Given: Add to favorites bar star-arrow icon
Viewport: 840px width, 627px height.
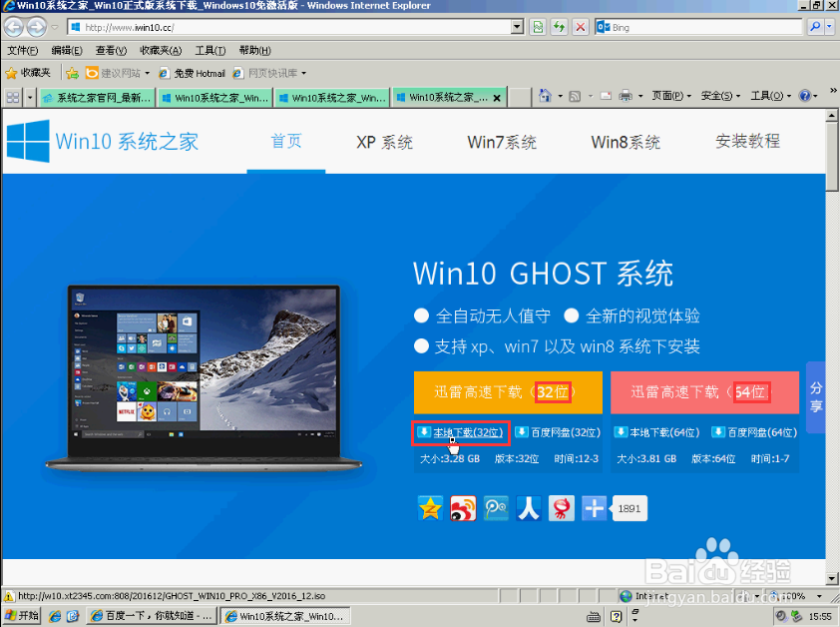Looking at the screenshot, I should tap(72, 73).
